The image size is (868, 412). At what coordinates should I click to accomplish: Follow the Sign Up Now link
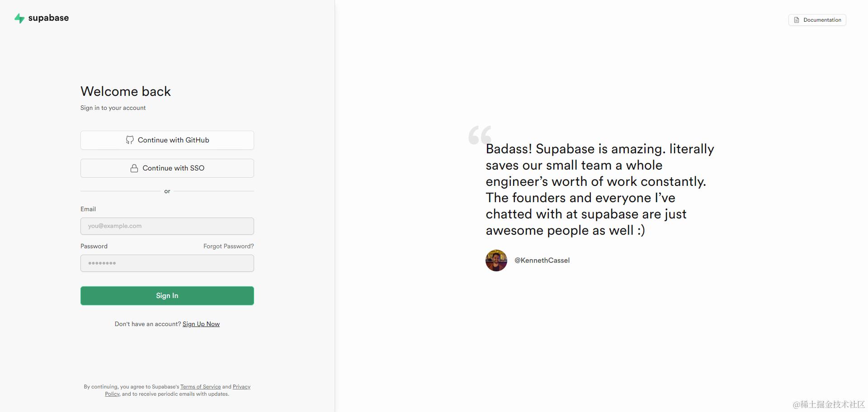click(x=201, y=324)
